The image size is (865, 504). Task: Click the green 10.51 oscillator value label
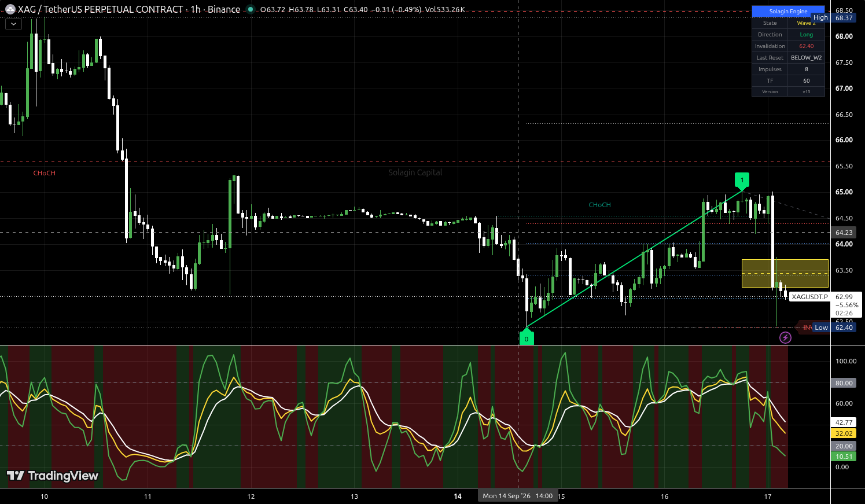coord(844,457)
